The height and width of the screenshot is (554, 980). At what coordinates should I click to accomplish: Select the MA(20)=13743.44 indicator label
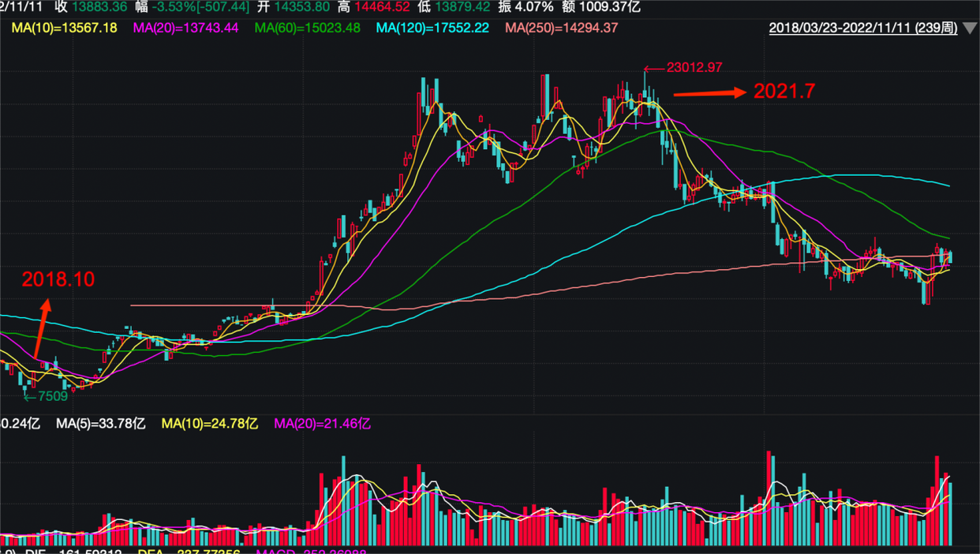(x=185, y=28)
